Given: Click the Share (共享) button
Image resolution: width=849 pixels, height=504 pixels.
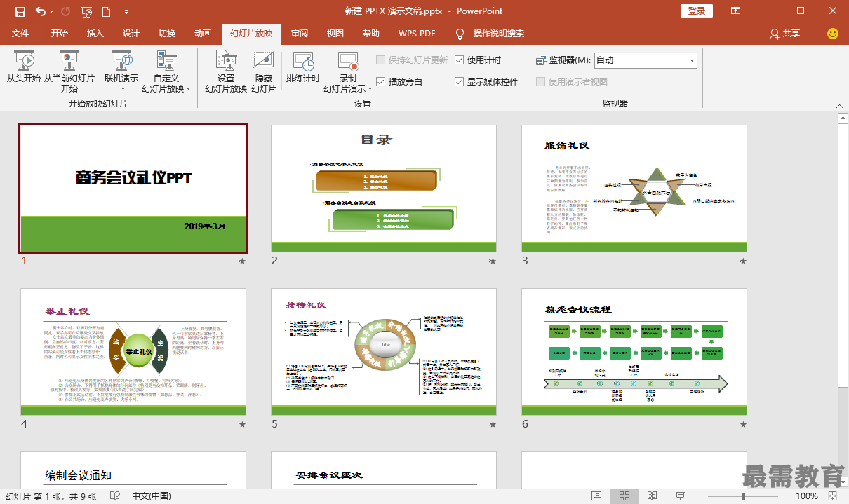Looking at the screenshot, I should (785, 34).
